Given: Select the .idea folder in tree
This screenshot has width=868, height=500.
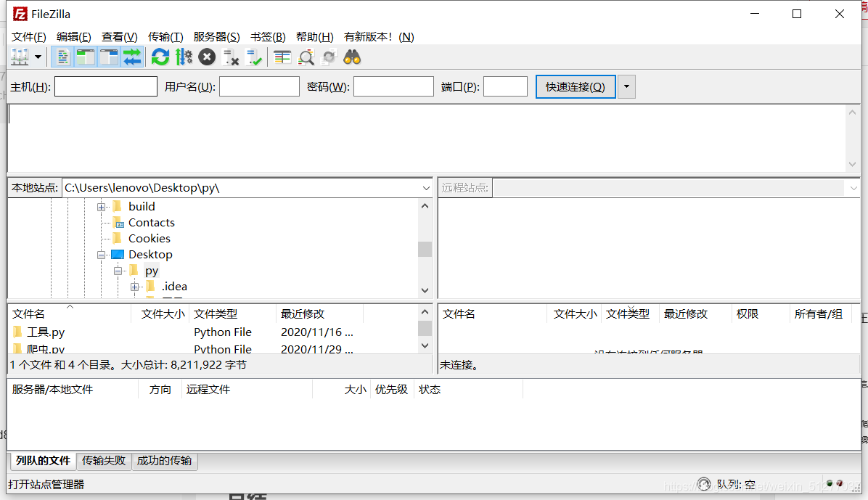Looking at the screenshot, I should [174, 287].
